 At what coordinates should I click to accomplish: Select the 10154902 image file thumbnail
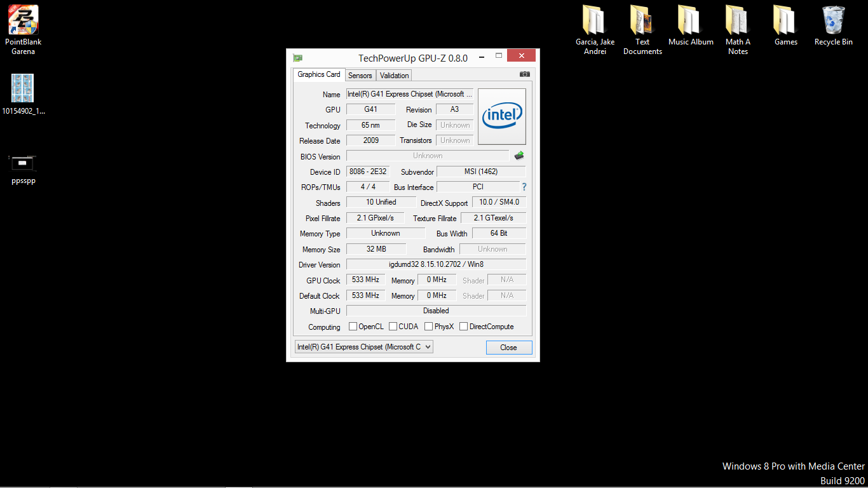click(x=23, y=88)
